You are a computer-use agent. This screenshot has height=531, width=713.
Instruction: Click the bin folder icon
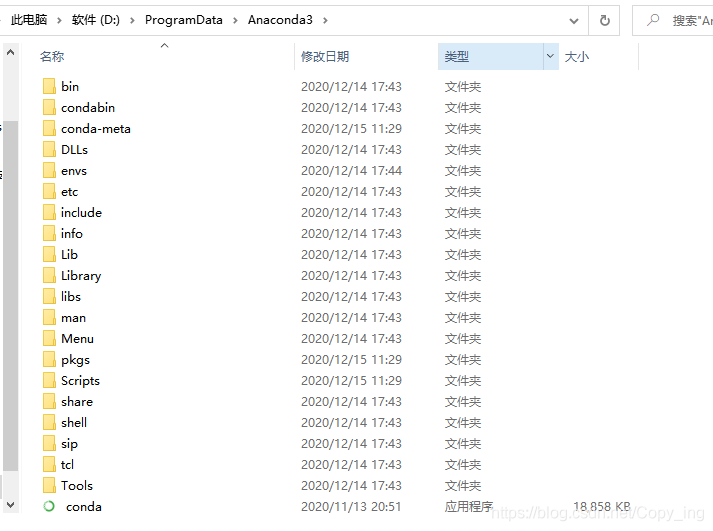[49, 86]
